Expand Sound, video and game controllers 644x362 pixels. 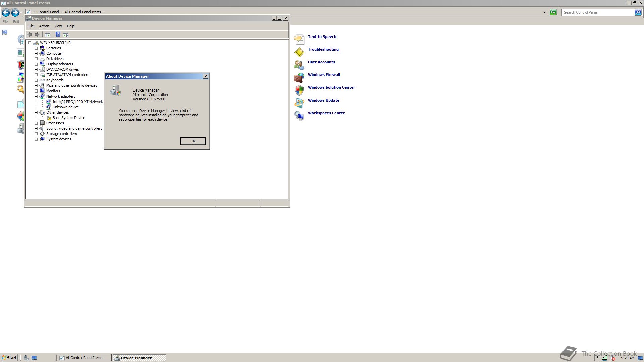[36, 128]
